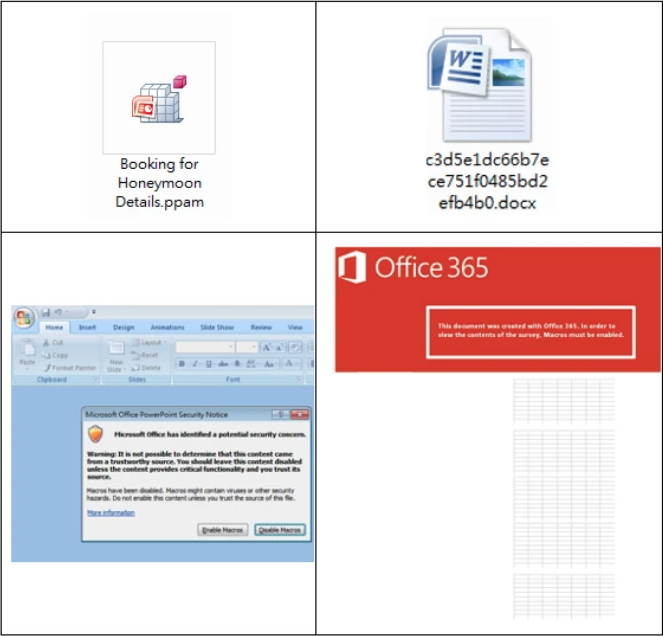Viewport: 663px width, 636px height.
Task: Open the Review ribbon tab
Action: 261,327
